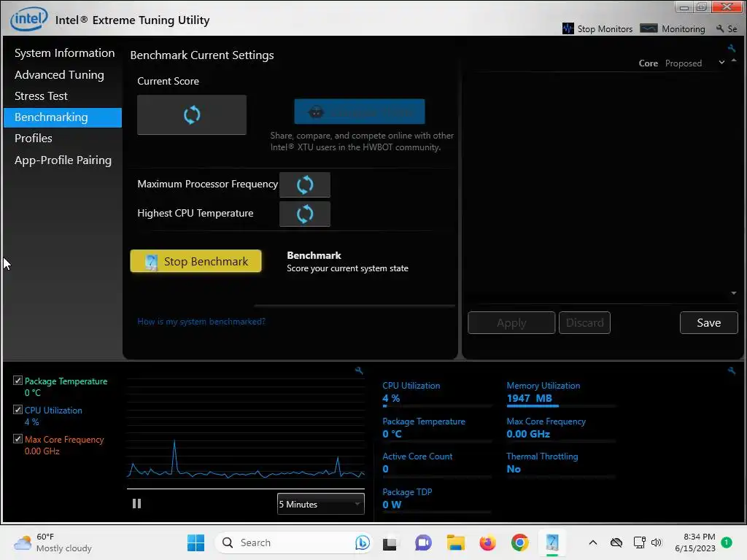Uncheck the Package Temperature checkbox

pos(18,381)
